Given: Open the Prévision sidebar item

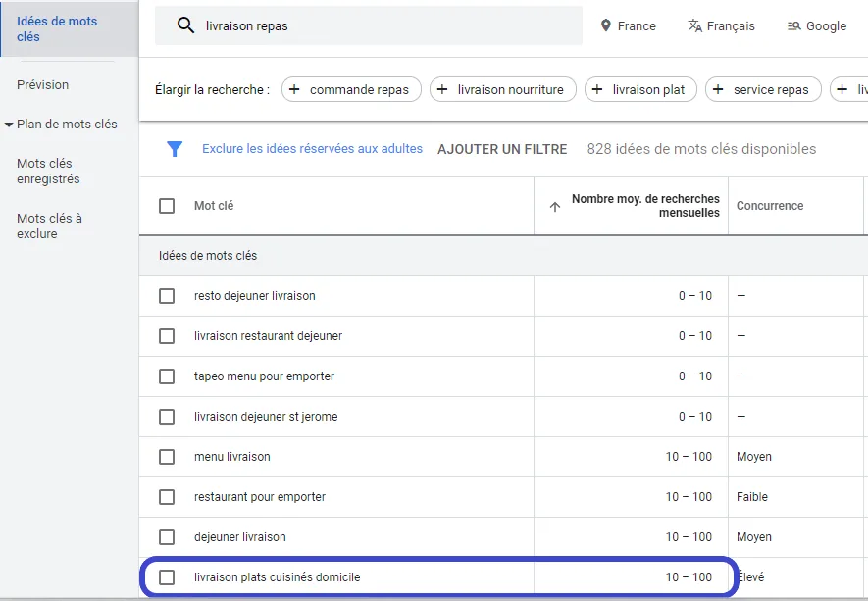Looking at the screenshot, I should click(x=42, y=84).
